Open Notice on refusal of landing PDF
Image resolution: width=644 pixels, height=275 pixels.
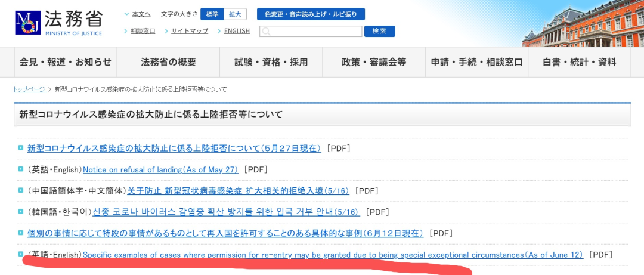click(160, 170)
